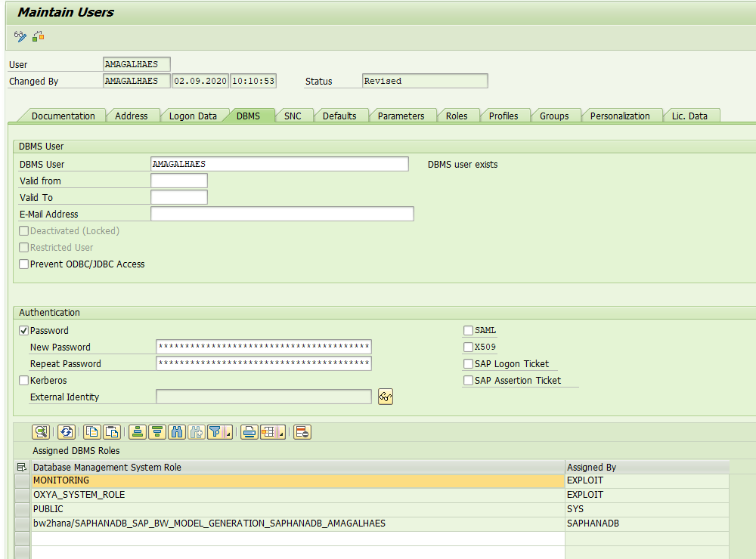Click the Find Next binoculars-plus icon

197,432
